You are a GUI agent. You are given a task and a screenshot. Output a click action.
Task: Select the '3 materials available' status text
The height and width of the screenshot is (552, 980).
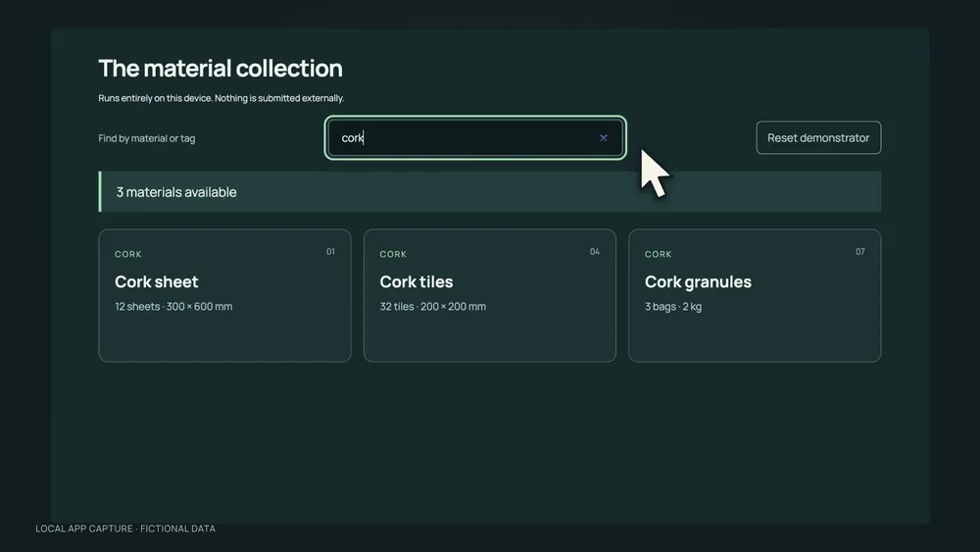[176, 192]
